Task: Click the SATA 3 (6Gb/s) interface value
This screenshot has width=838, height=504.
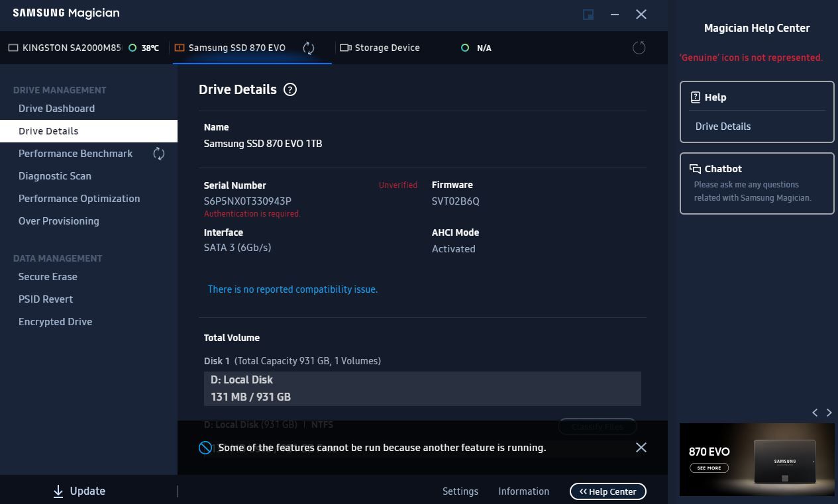Action: coord(237,248)
